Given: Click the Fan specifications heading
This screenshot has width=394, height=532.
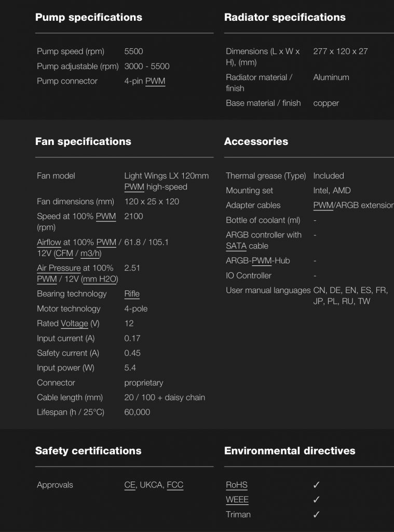Looking at the screenshot, I should click(x=83, y=142).
